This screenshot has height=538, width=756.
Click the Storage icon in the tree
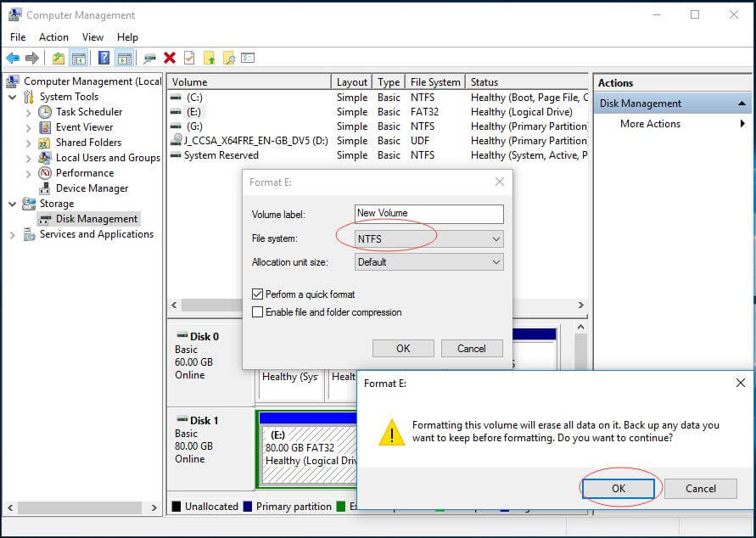[29, 204]
